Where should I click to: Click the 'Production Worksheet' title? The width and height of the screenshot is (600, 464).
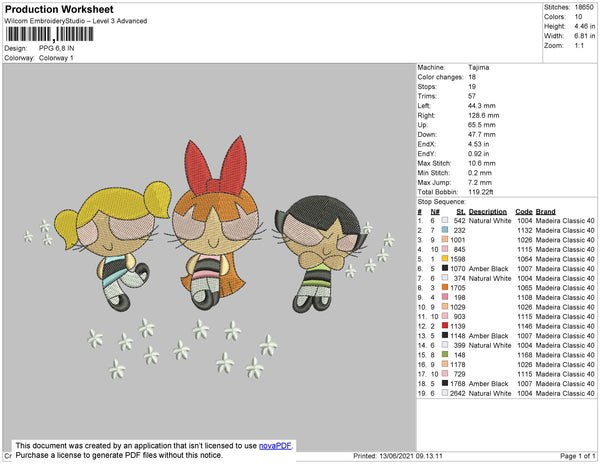(59, 9)
